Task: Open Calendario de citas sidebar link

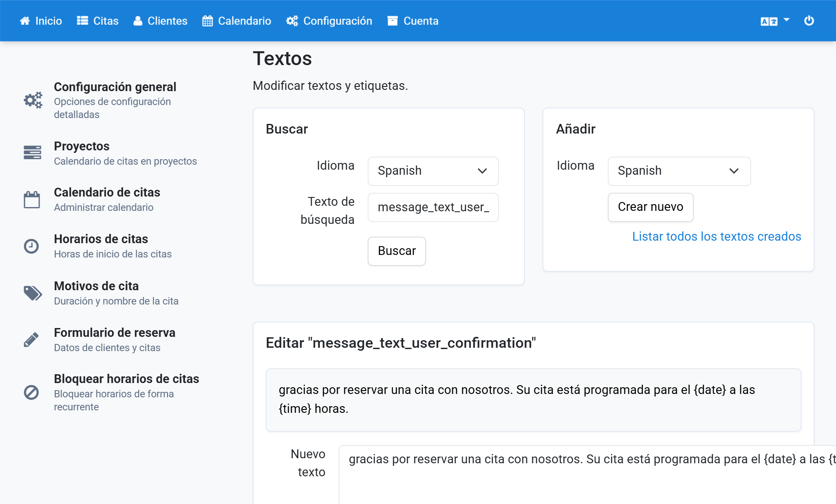Action: click(x=107, y=192)
